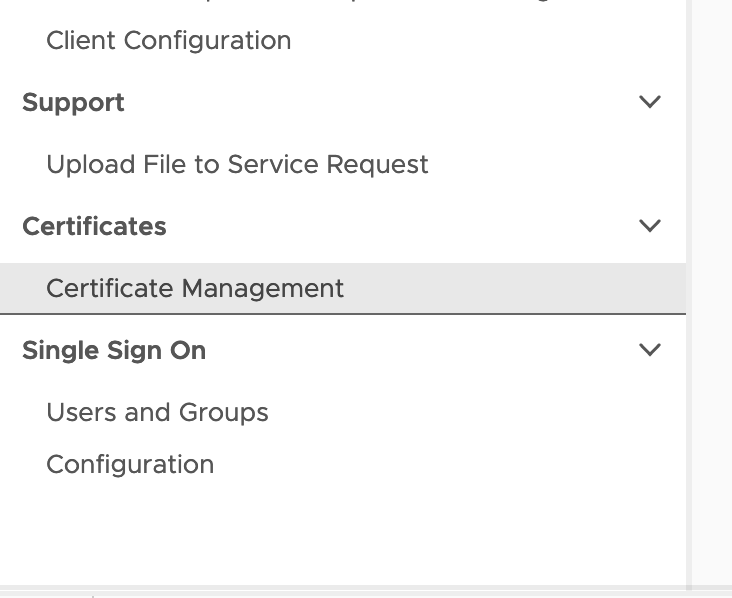Collapse the Certificates section chevron
Image resolution: width=732 pixels, height=598 pixels.
650,226
